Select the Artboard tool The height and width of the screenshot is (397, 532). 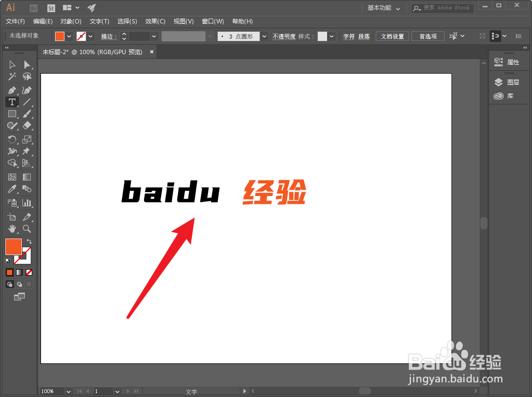(12, 217)
